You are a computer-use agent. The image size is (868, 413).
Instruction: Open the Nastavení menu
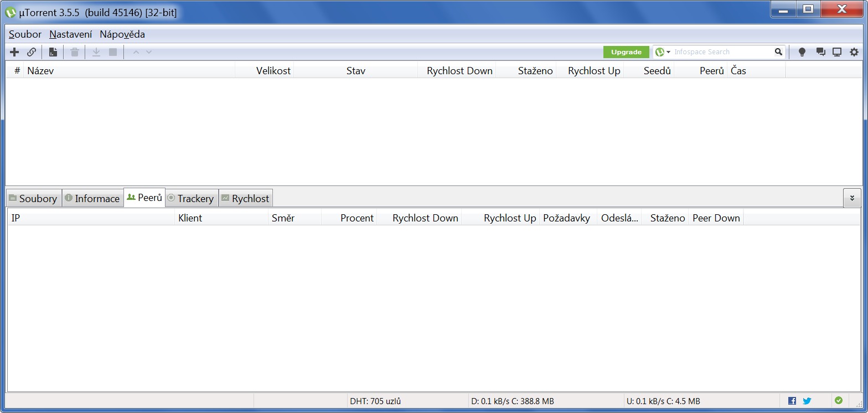click(x=71, y=34)
